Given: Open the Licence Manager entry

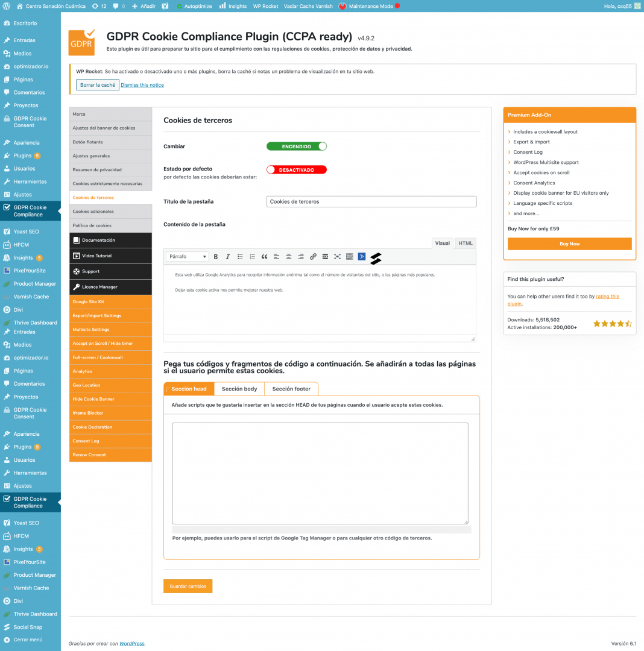Looking at the screenshot, I should [110, 287].
